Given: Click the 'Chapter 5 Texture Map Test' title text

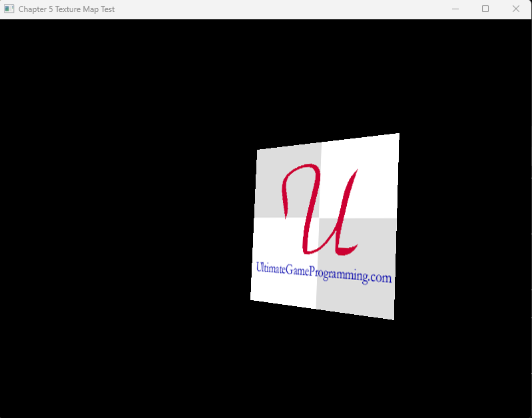Looking at the screenshot, I should [67, 9].
